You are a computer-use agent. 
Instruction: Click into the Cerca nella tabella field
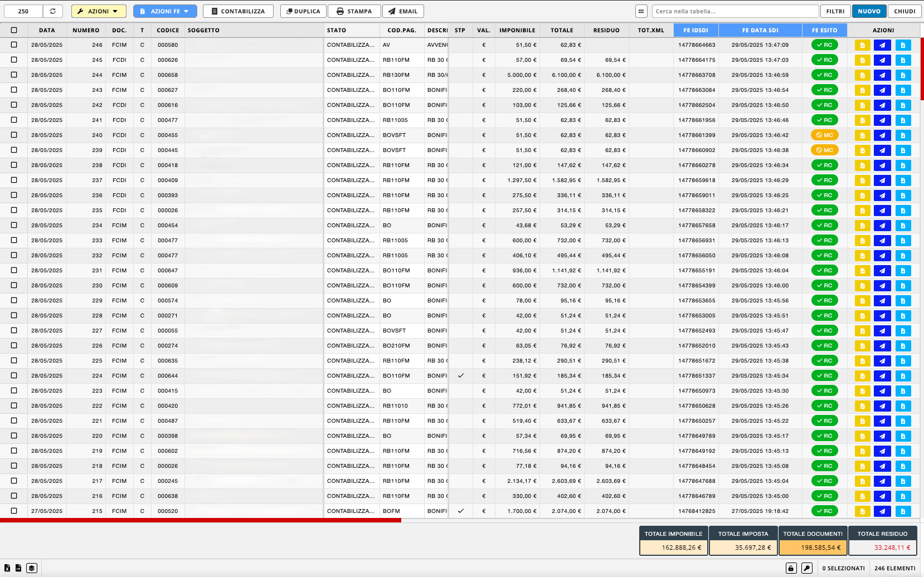click(x=735, y=11)
